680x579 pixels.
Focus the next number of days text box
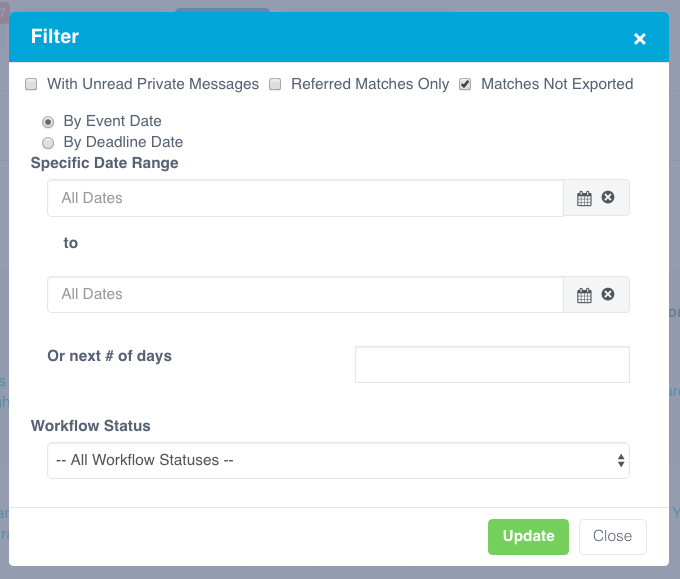point(492,365)
